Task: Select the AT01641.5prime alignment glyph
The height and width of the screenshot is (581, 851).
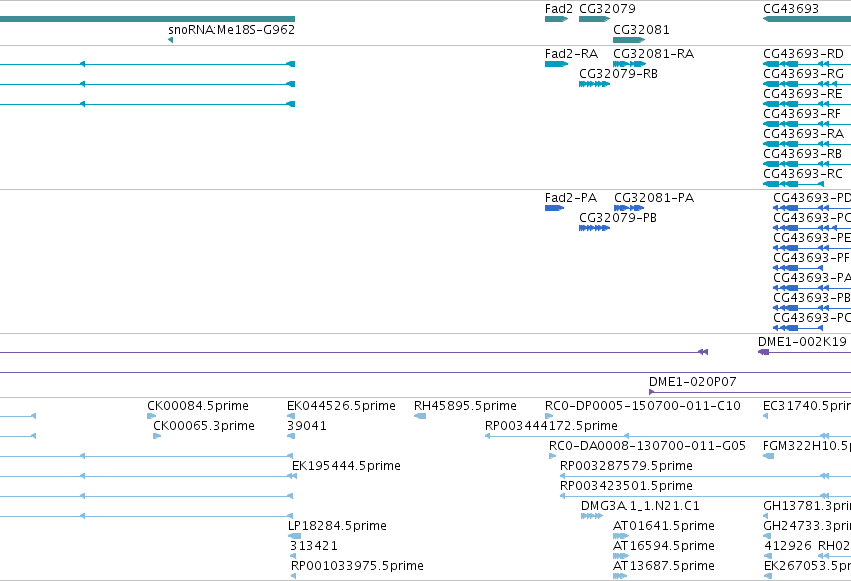Action: (621, 537)
